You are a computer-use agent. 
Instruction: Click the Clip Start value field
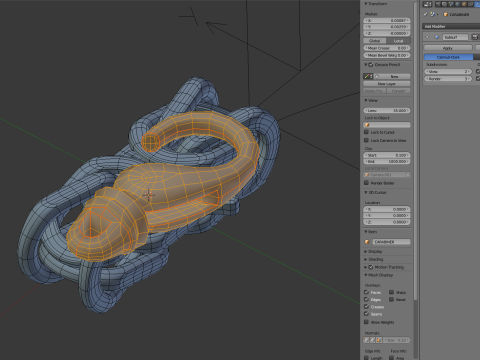click(x=387, y=155)
